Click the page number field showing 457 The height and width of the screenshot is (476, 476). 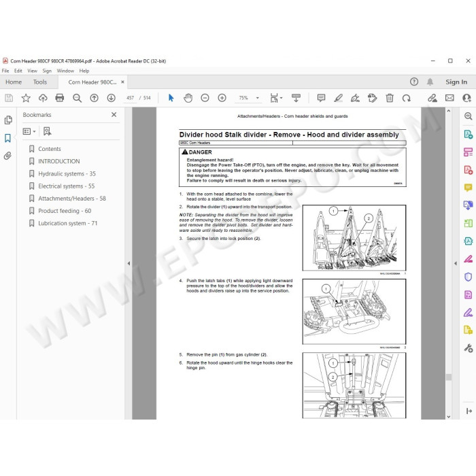[x=130, y=98]
